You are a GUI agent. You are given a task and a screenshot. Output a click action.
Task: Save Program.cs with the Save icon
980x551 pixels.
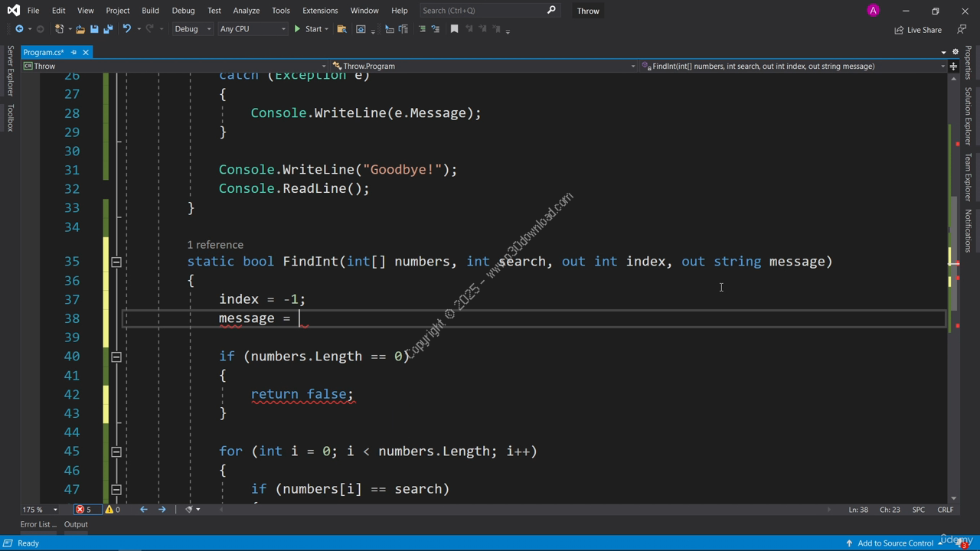pos(94,29)
